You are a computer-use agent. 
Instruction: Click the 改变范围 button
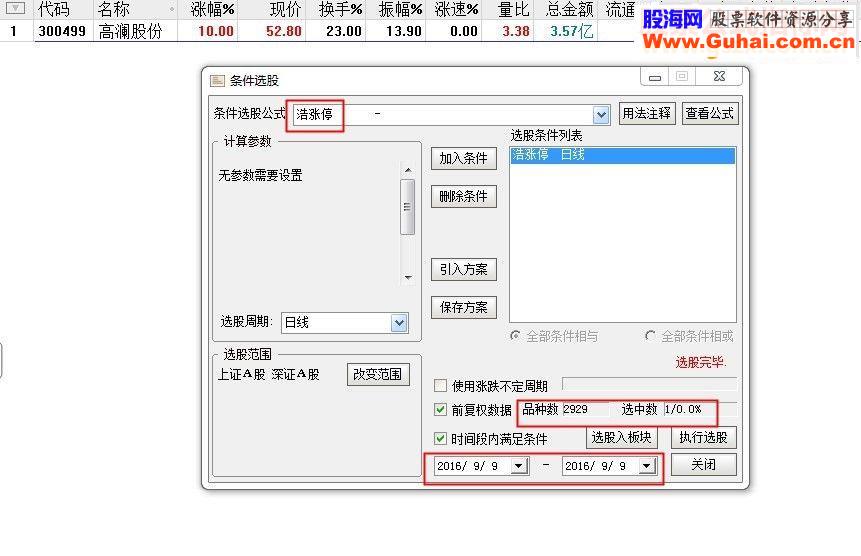click(378, 374)
